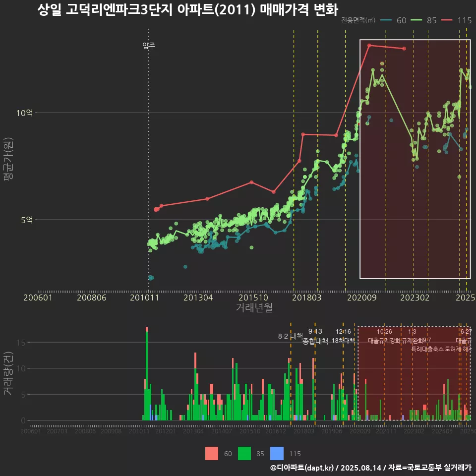The height and width of the screenshot is (476, 476).
Task: Click the chart title '상일 고덕리엔파크3단지 아파트(2011) 매매가격 변화'
Action: coord(187,10)
